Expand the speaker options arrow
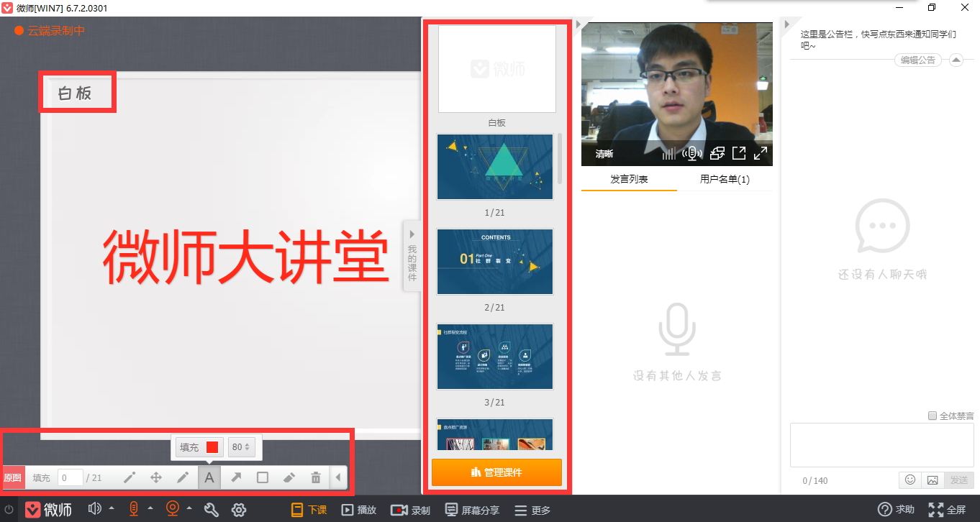 coord(112,508)
